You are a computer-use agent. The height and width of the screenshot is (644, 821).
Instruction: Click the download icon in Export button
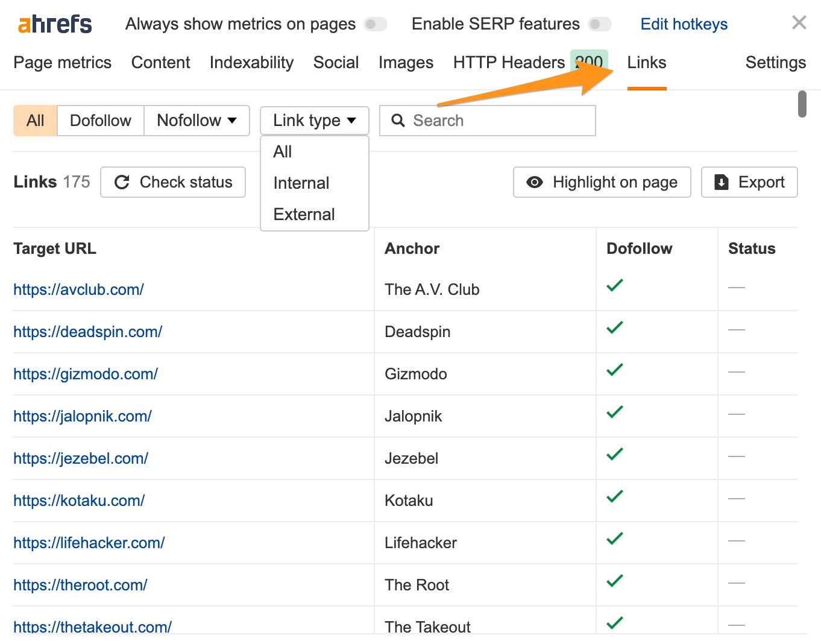coord(722,182)
